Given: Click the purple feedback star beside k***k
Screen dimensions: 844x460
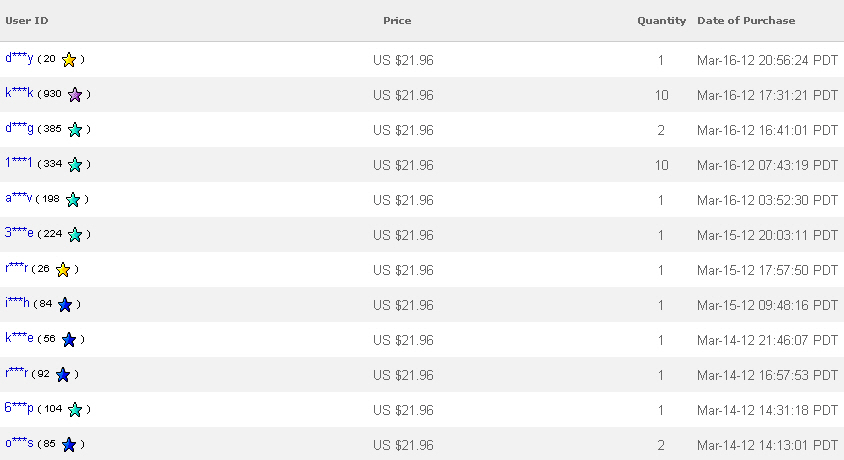Looking at the screenshot, I should 75,95.
